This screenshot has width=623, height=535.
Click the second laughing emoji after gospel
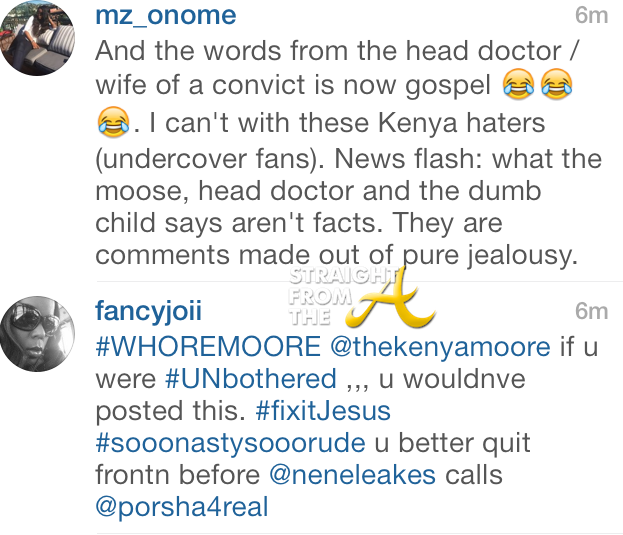[x=557, y=84]
